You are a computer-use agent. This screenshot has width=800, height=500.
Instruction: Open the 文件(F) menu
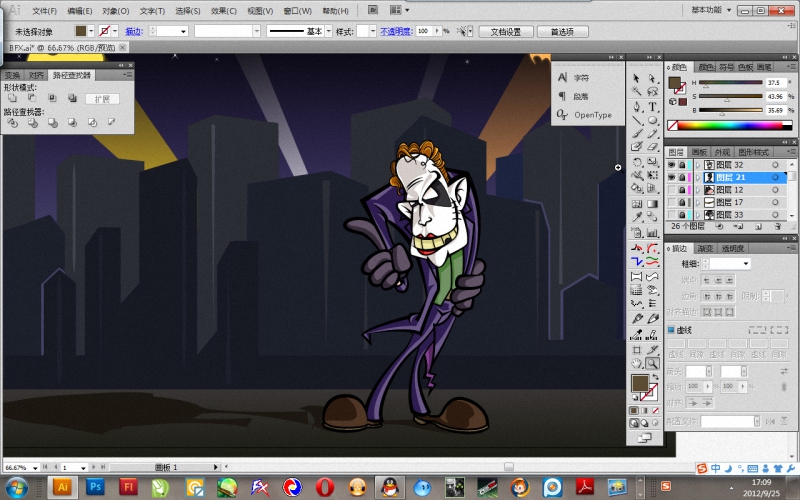point(44,11)
